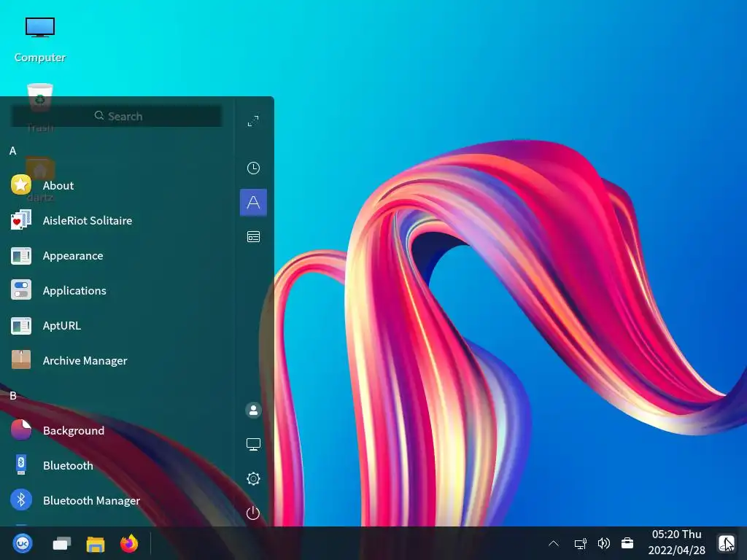Click the 'AisleRiot Solitaire' label
The height and width of the screenshot is (560, 747).
pyautogui.click(x=88, y=220)
